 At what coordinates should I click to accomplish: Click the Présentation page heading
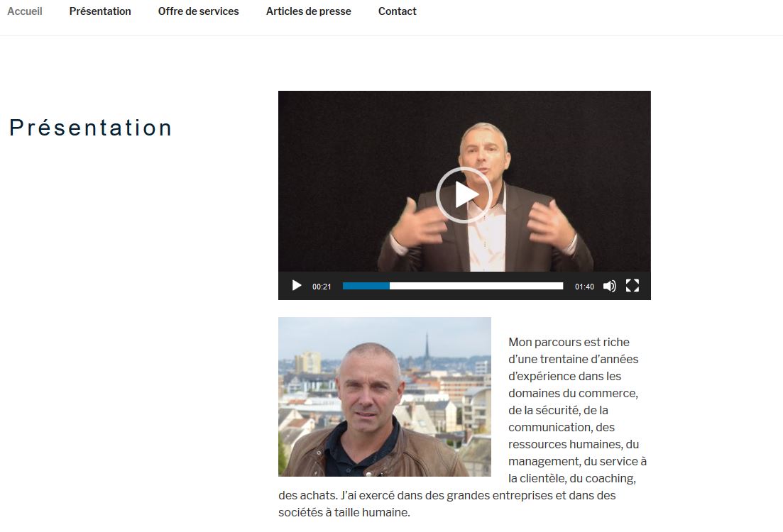point(91,128)
